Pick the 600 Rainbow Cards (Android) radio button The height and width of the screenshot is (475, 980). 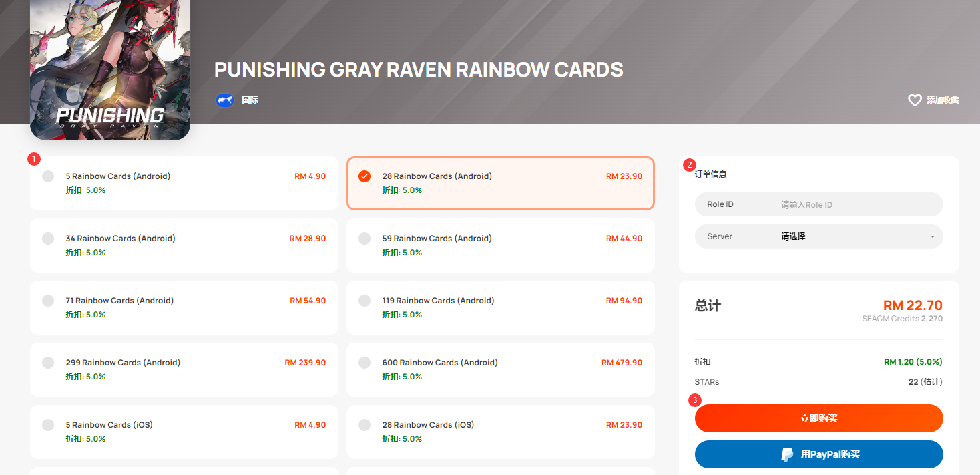pos(364,363)
